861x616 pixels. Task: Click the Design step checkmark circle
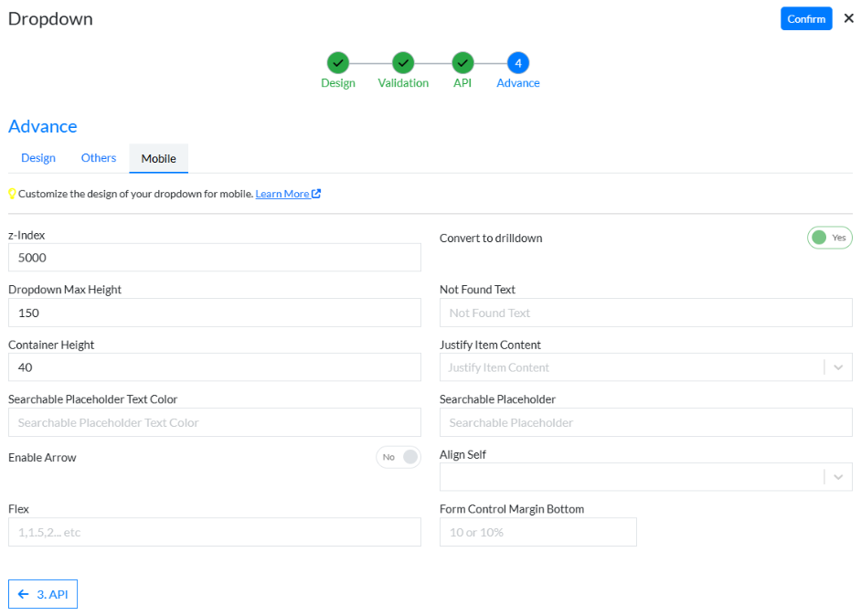tap(337, 63)
